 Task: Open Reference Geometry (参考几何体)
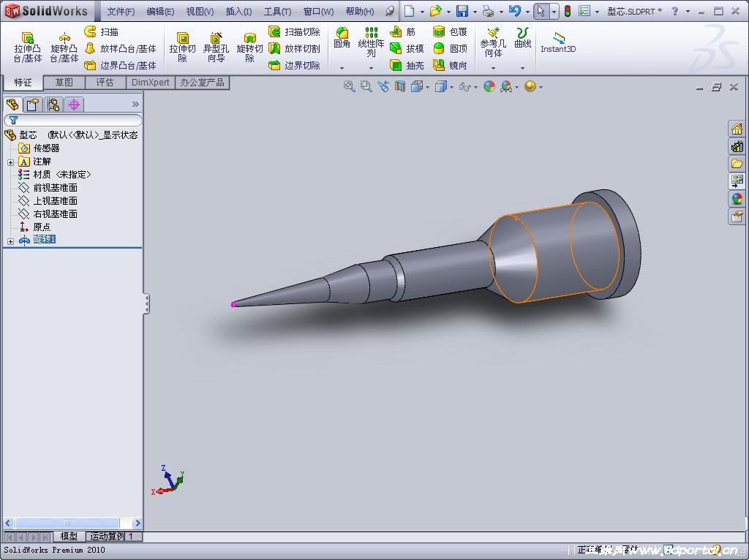493,42
